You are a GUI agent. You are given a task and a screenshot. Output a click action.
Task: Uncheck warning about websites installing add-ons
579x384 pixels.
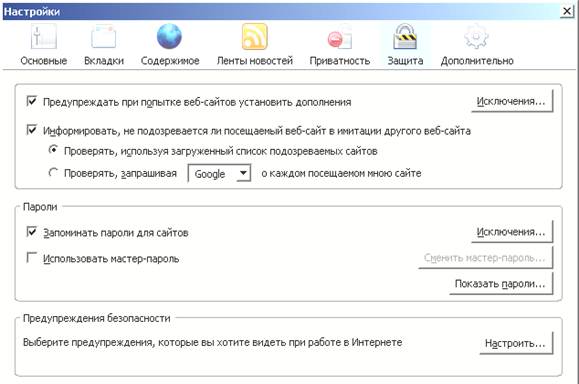click(32, 101)
